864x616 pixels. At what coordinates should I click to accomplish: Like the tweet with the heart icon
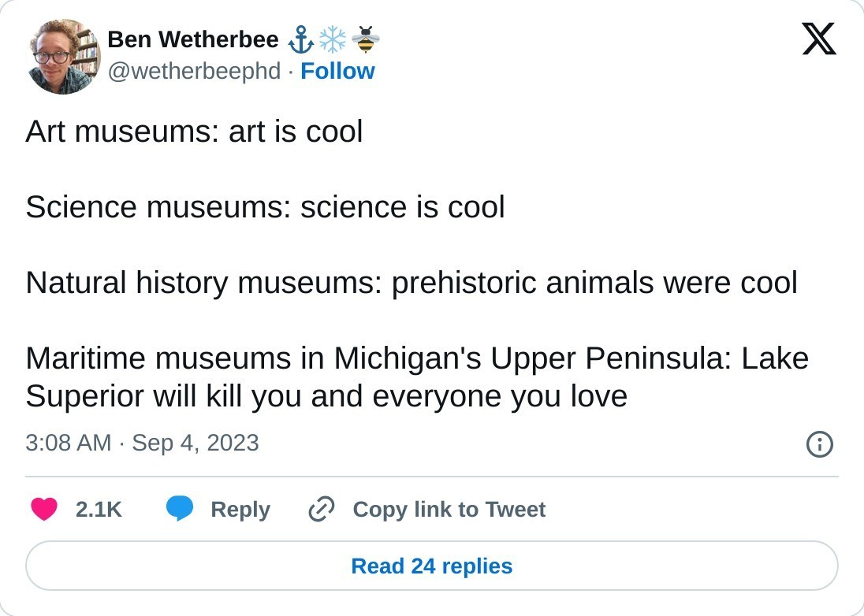pos(44,510)
